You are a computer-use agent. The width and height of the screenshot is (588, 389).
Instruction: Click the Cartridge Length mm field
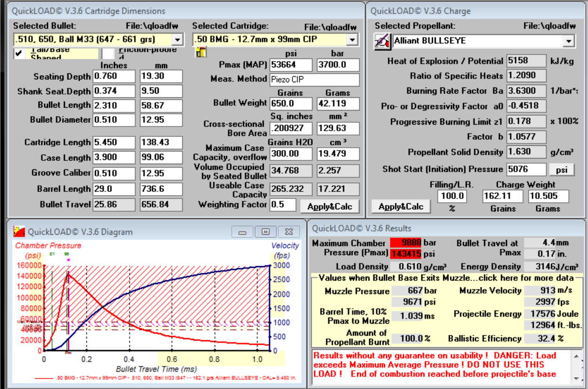point(161,143)
